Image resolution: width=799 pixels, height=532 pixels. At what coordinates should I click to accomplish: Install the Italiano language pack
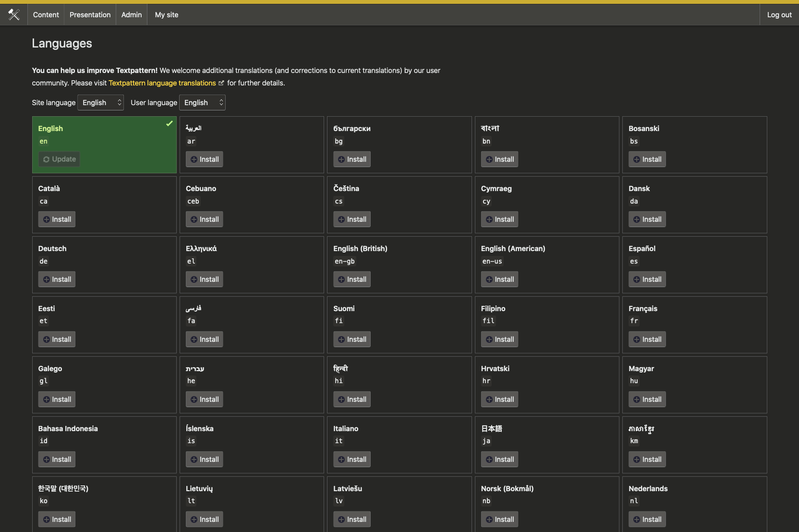coord(352,459)
